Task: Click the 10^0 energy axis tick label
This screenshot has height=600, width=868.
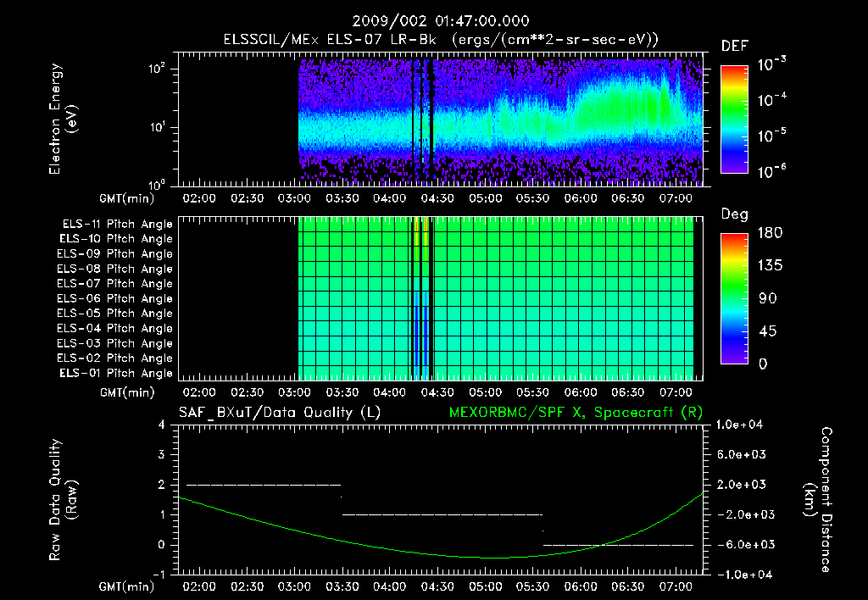Action: click(x=157, y=184)
